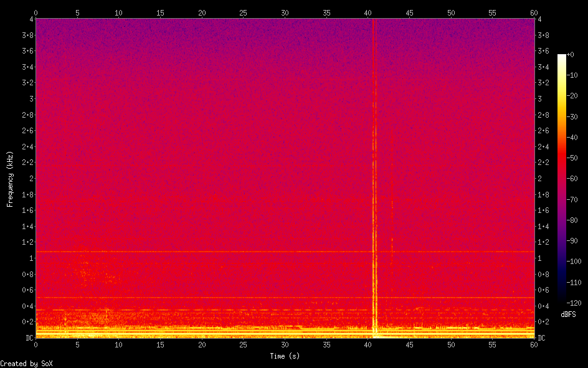The width and height of the screenshot is (588, 368).
Task: Click the horizontal tone line just above 1 kHz
Action: [x=285, y=252]
